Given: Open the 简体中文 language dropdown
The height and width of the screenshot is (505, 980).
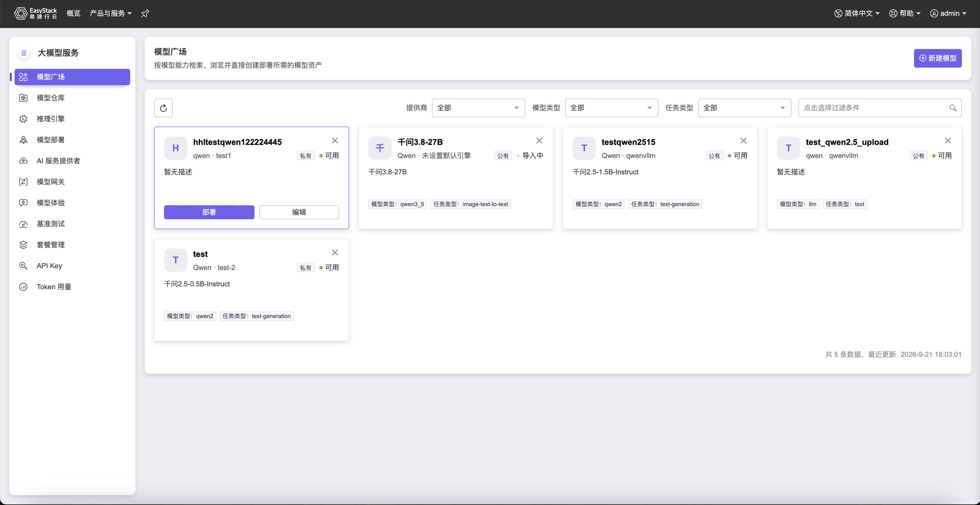Looking at the screenshot, I should 857,13.
